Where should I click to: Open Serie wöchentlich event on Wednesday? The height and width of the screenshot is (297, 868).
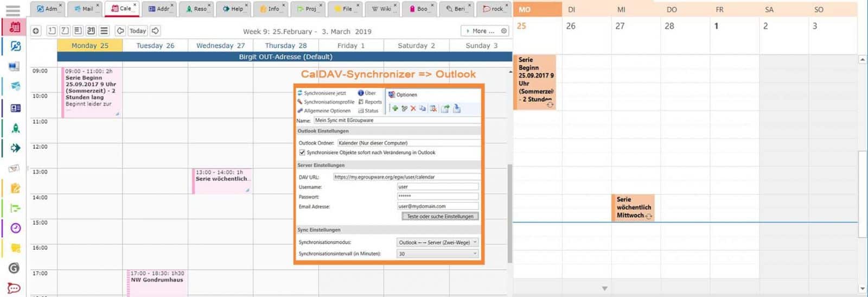(x=221, y=179)
